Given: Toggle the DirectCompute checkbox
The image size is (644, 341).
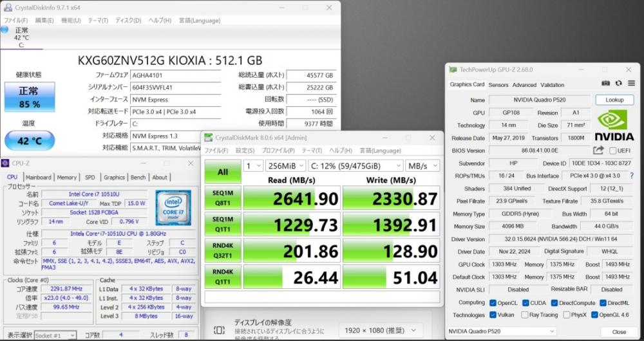Looking at the screenshot, I should [x=554, y=303].
